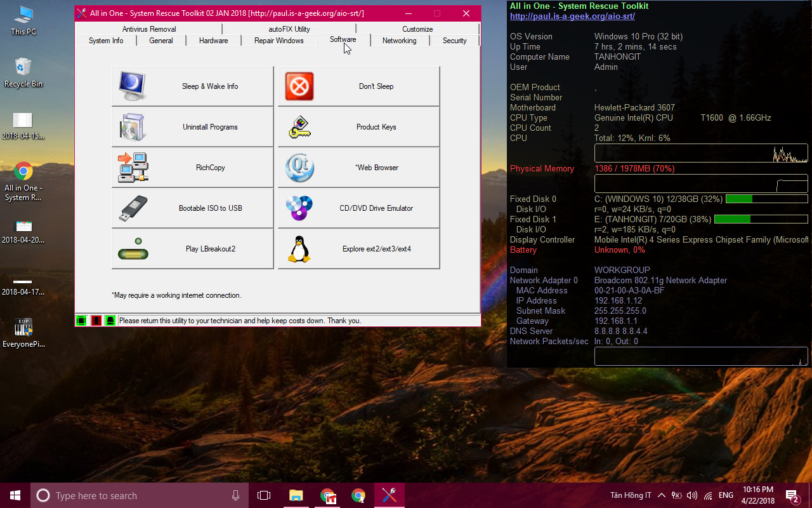Launch the *Web Browser tool

(359, 168)
